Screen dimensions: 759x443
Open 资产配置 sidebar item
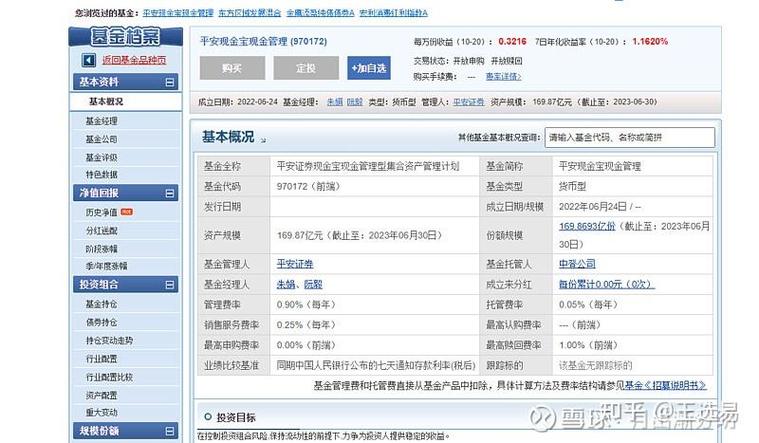[x=102, y=395]
